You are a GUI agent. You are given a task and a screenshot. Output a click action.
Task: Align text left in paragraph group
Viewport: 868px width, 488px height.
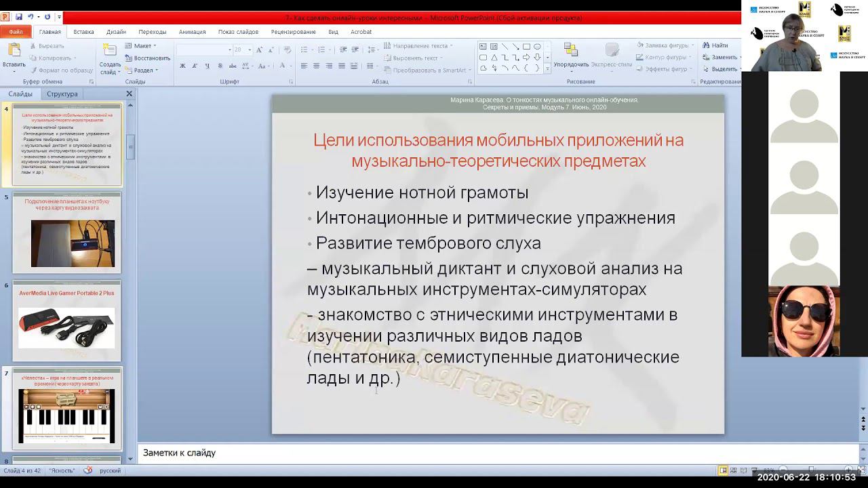coord(304,66)
